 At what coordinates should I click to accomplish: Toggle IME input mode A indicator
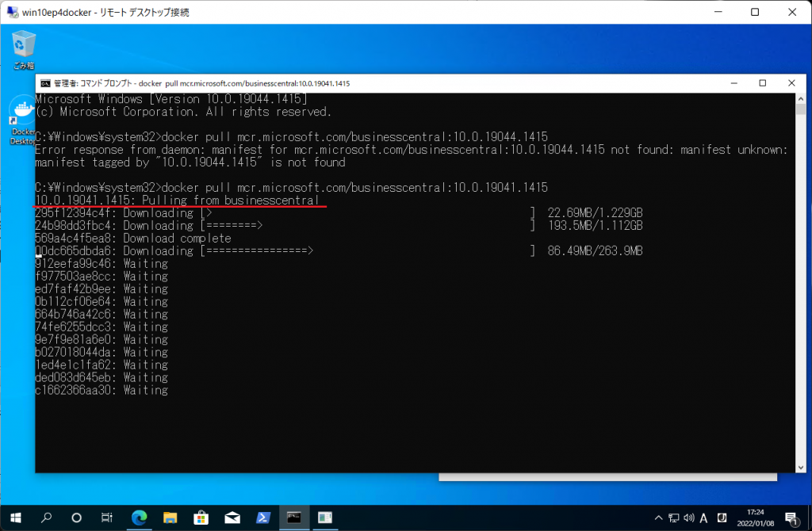704,518
